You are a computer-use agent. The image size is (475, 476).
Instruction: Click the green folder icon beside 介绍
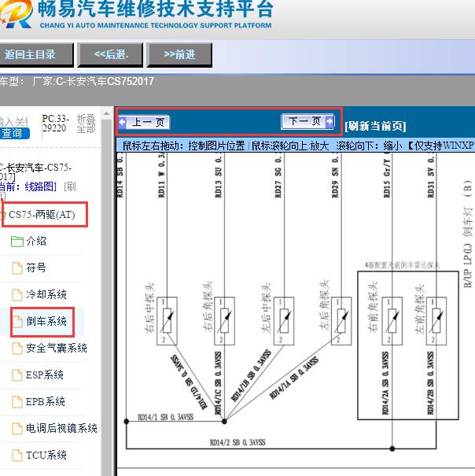tap(17, 242)
